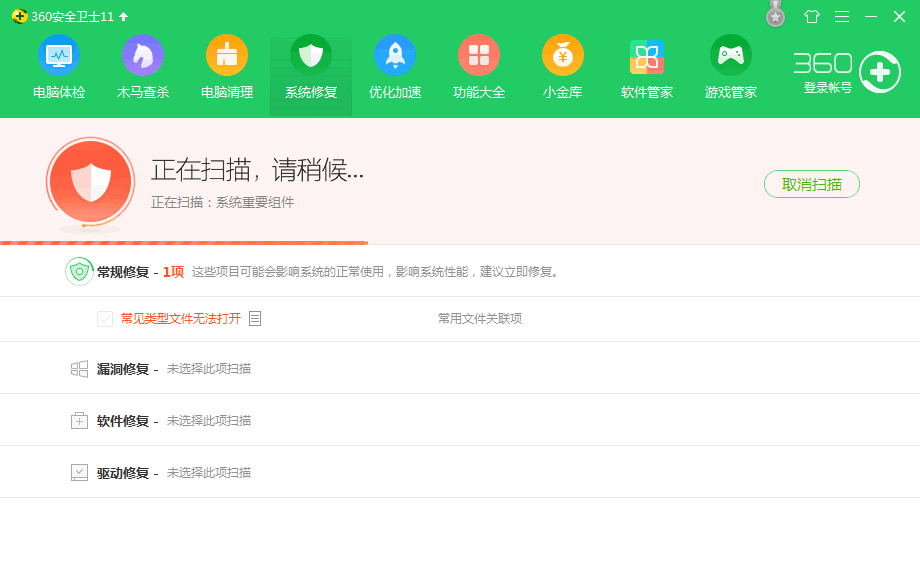
Task: Open 功能大全 grid icon
Action: click(x=479, y=55)
